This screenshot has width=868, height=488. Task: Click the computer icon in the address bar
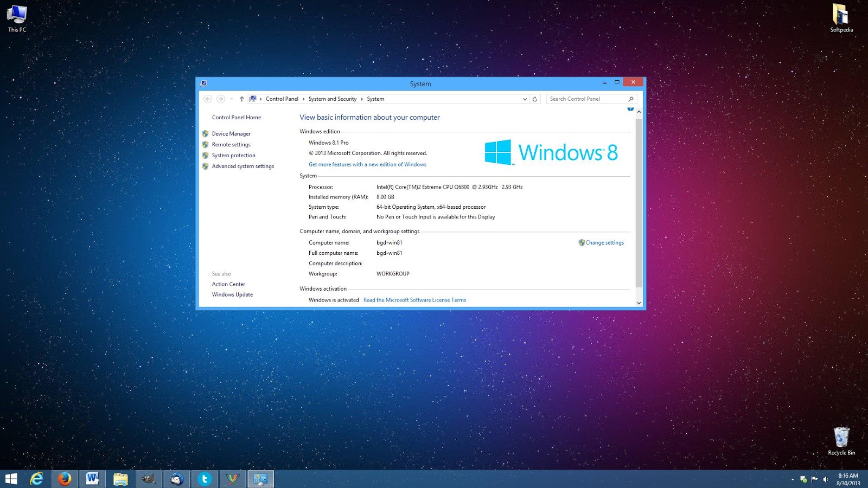pyautogui.click(x=253, y=99)
